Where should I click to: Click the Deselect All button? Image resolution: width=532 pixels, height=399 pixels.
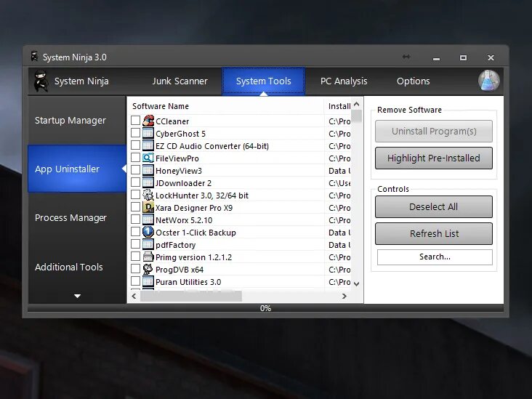click(434, 206)
